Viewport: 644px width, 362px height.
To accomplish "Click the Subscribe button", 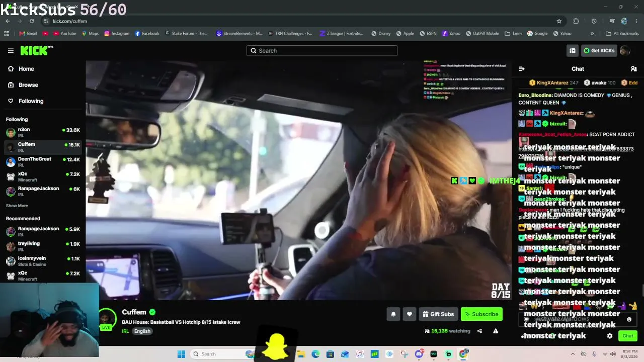I will [481, 314].
